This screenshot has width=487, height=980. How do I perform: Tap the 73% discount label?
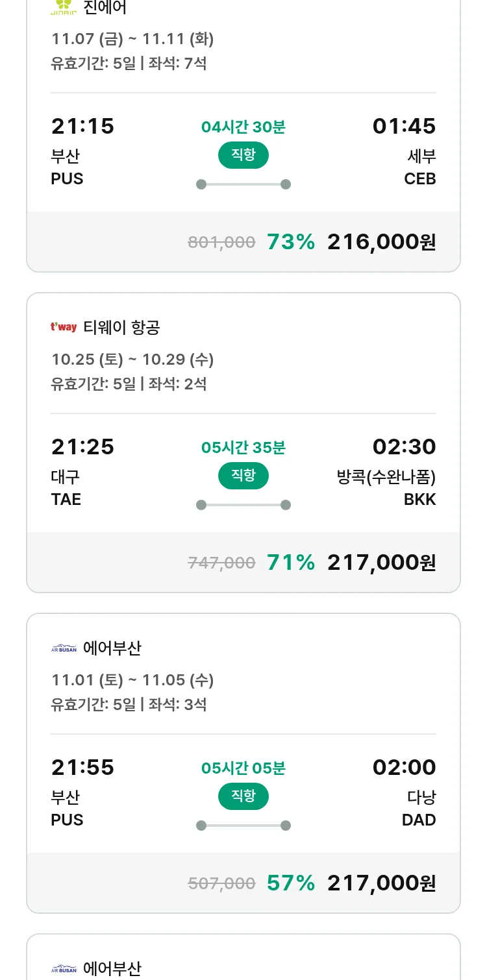tap(291, 242)
